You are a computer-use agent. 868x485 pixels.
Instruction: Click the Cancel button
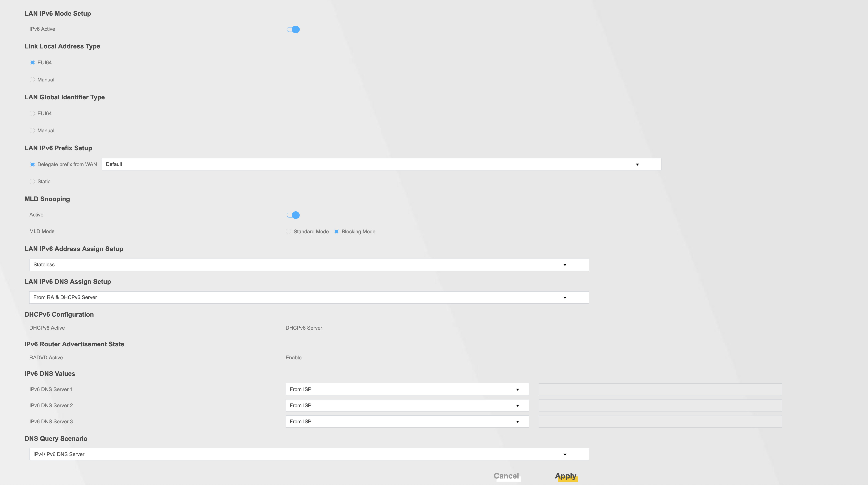coord(507,476)
